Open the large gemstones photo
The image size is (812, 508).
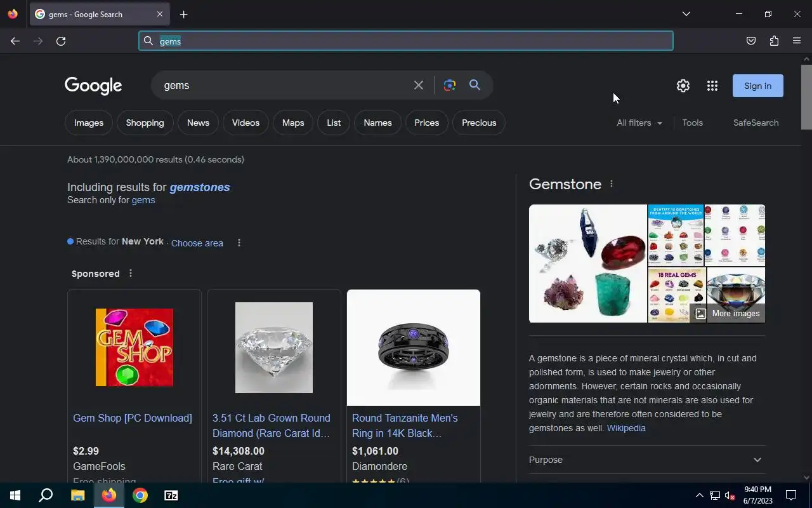(588, 264)
